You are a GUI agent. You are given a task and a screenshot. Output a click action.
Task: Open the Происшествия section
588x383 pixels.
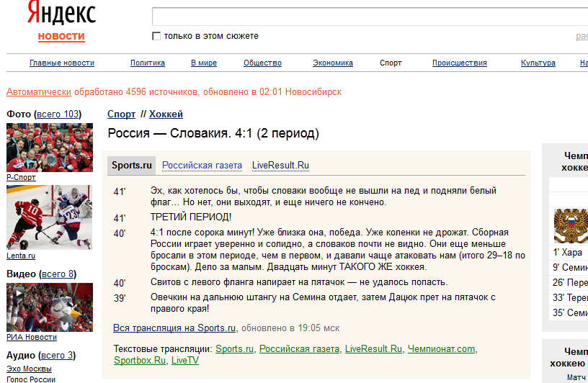[460, 63]
